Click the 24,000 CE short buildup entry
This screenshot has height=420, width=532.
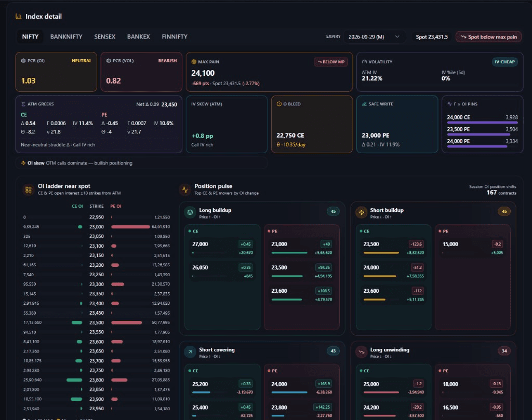(x=393, y=272)
